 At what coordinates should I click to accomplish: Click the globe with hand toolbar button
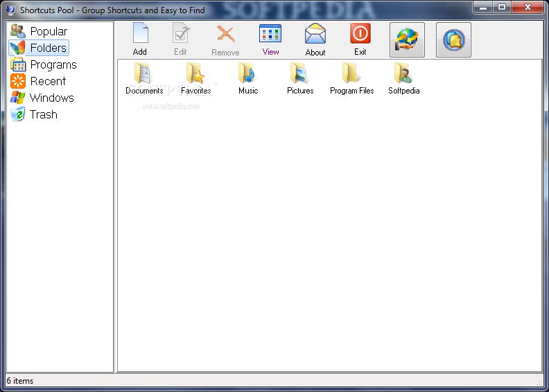407,39
